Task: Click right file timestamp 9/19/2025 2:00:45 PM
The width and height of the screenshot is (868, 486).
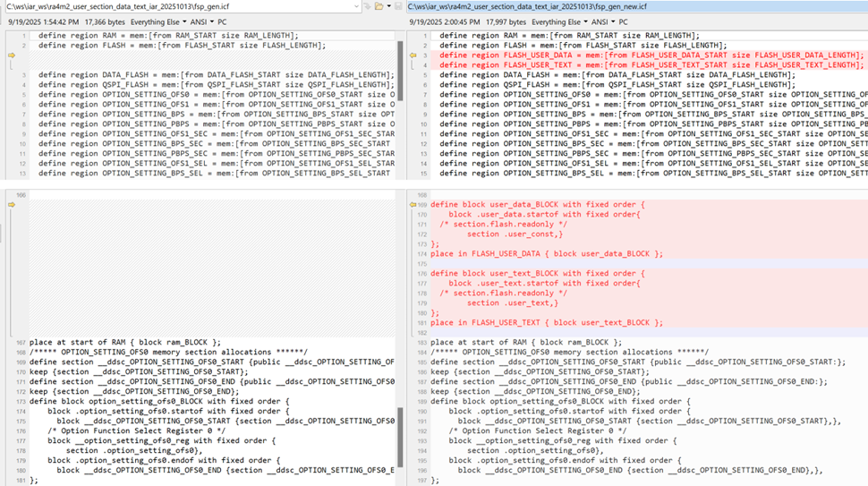Action: click(445, 22)
